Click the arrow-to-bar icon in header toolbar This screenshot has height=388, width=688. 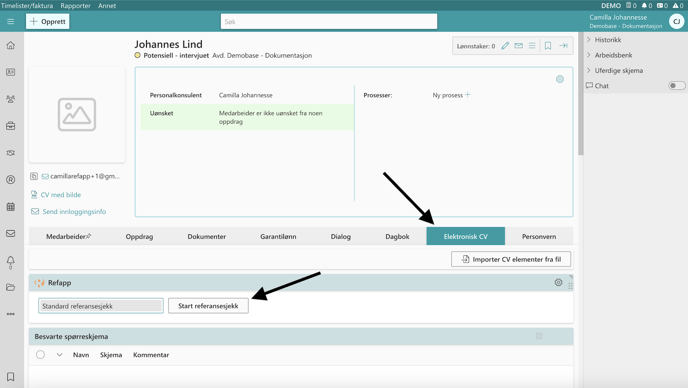[563, 46]
